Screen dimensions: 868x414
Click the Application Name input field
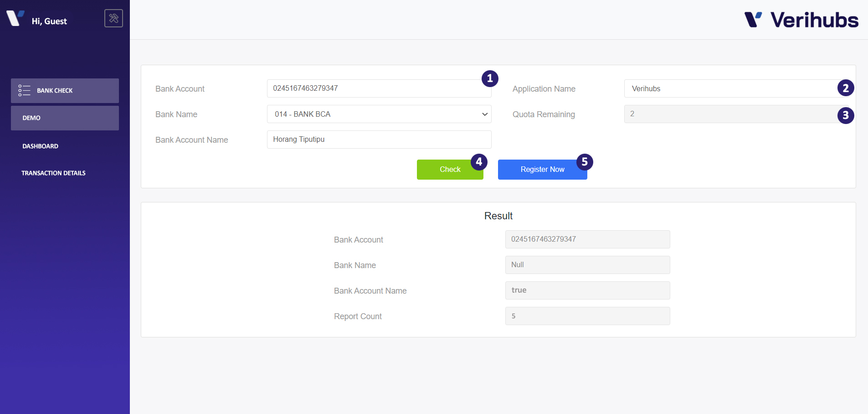tap(736, 88)
